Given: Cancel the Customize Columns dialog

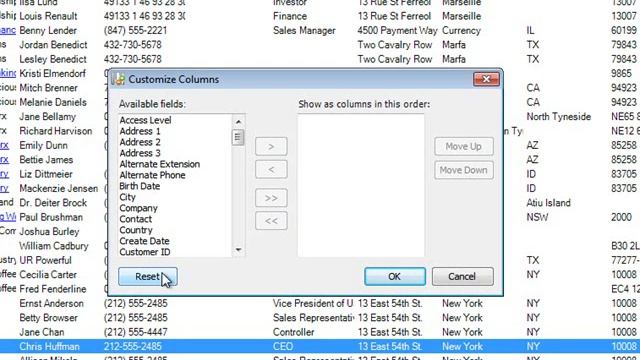Looking at the screenshot, I should click(462, 276).
